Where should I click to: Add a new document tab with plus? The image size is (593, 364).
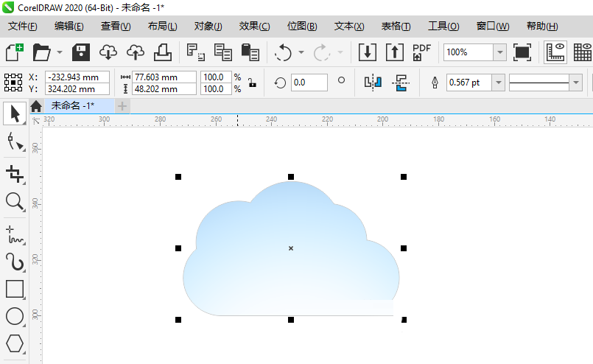coord(122,106)
